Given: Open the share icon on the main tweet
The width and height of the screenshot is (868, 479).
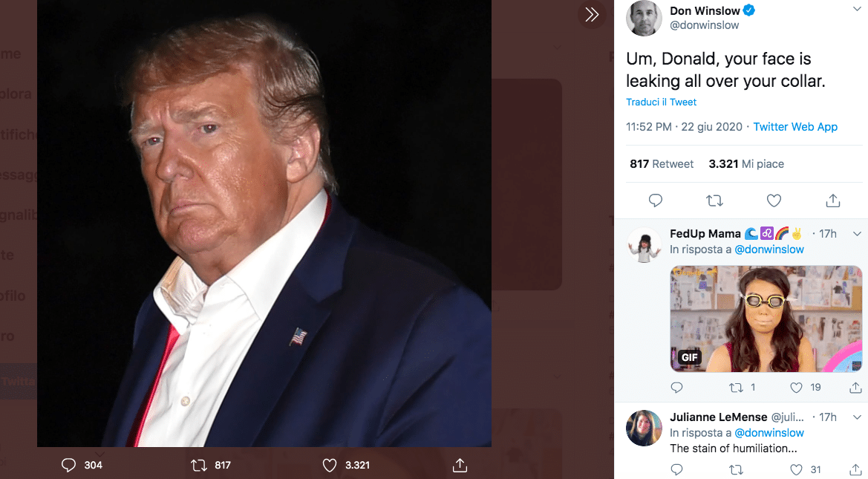Looking at the screenshot, I should coord(832,201).
